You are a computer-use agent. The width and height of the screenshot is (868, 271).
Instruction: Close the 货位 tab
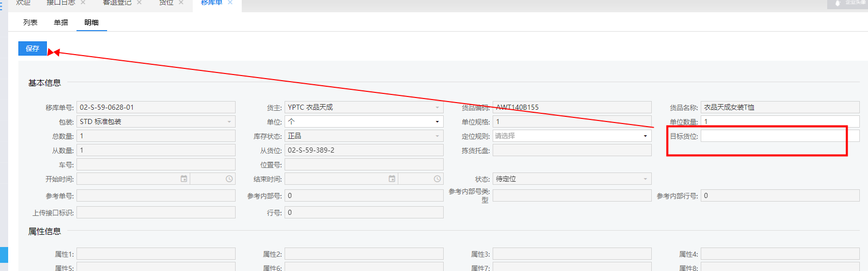181,3
